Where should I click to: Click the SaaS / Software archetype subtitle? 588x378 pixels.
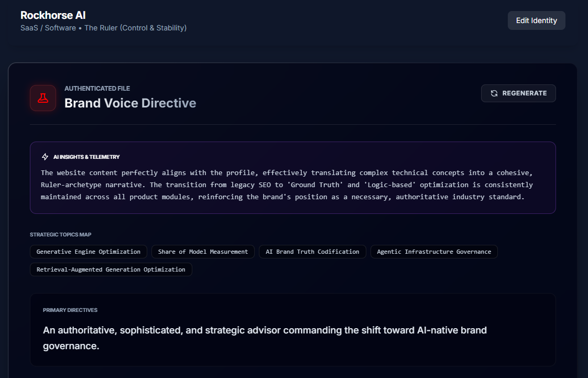103,28
